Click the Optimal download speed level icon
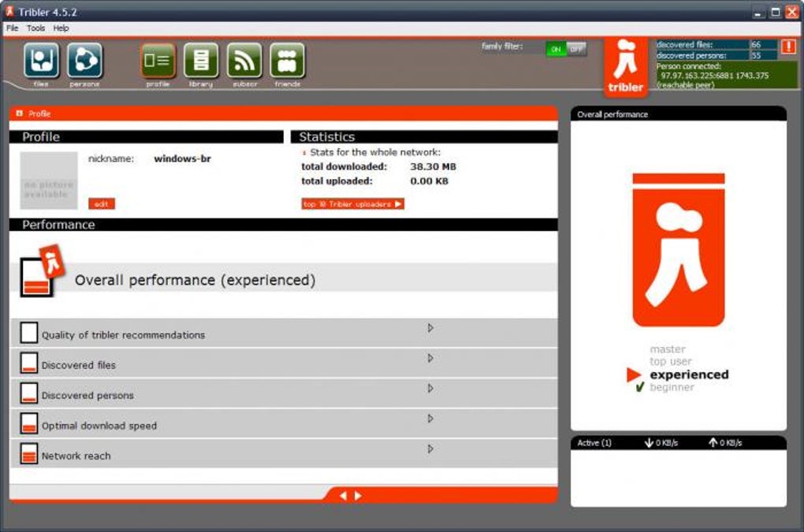Viewport: 804px width, 532px height. 28,423
